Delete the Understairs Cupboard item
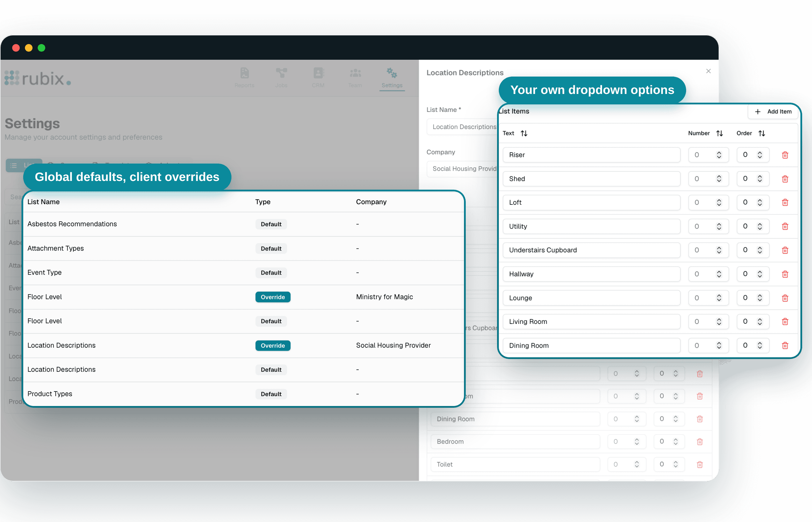Screen dimensions: 812x522 (785, 250)
